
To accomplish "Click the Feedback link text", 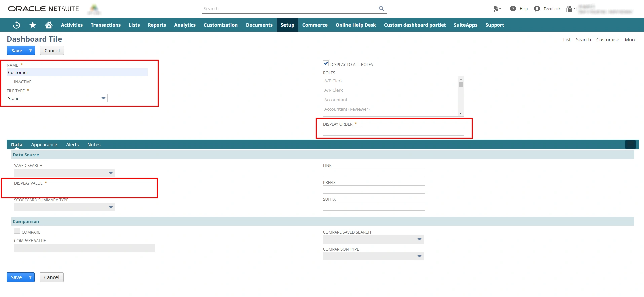I will (552, 9).
